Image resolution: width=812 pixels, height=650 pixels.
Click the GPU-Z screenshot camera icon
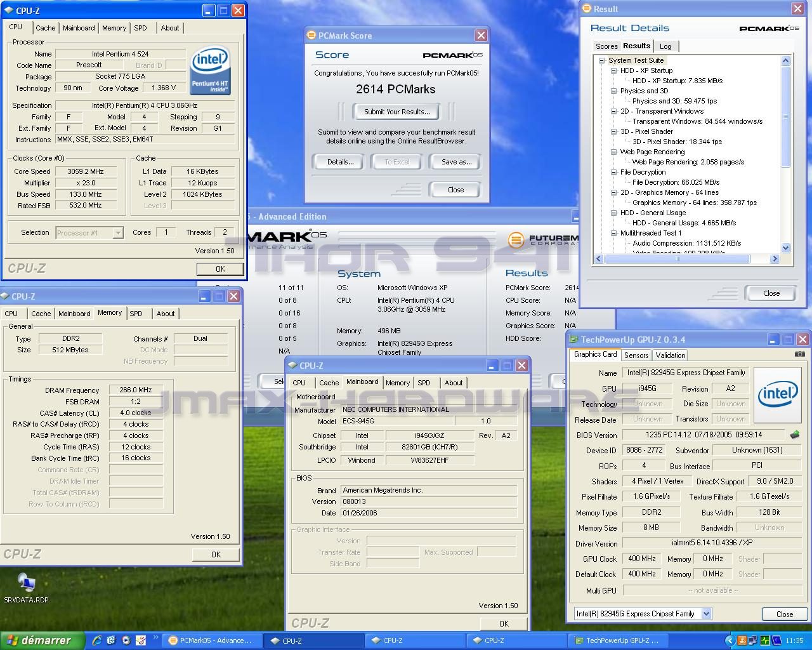(800, 354)
